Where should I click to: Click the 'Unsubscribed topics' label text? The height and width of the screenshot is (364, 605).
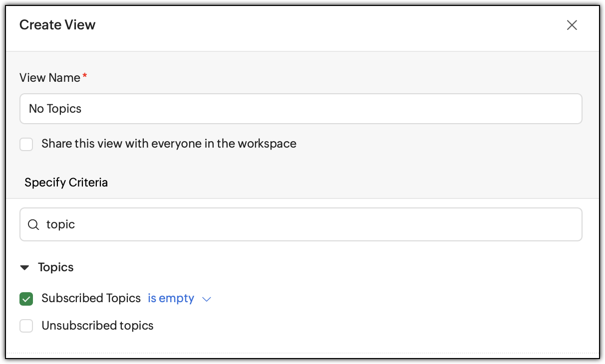pyautogui.click(x=98, y=326)
